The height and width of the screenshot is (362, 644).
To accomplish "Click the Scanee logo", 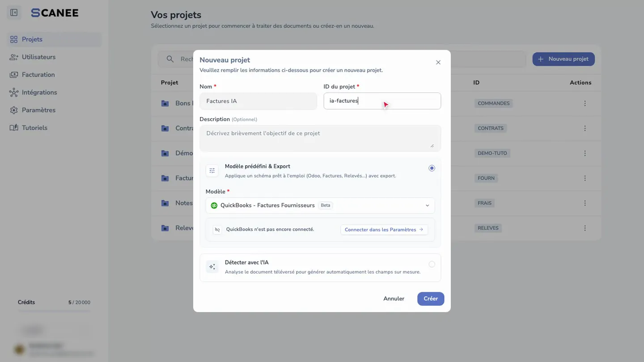I will coord(55,13).
